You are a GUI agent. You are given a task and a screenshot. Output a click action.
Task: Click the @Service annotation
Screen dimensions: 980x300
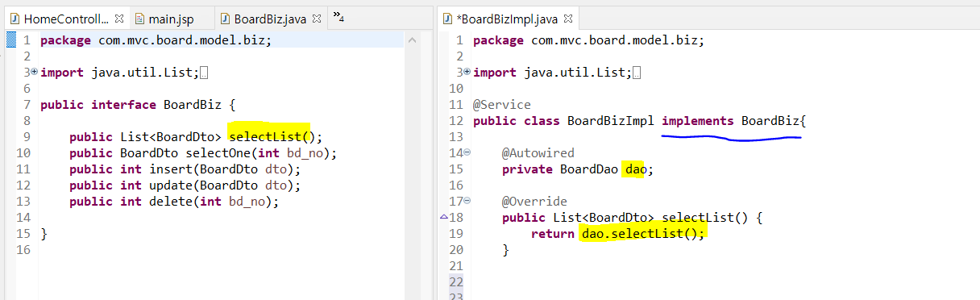(x=502, y=104)
